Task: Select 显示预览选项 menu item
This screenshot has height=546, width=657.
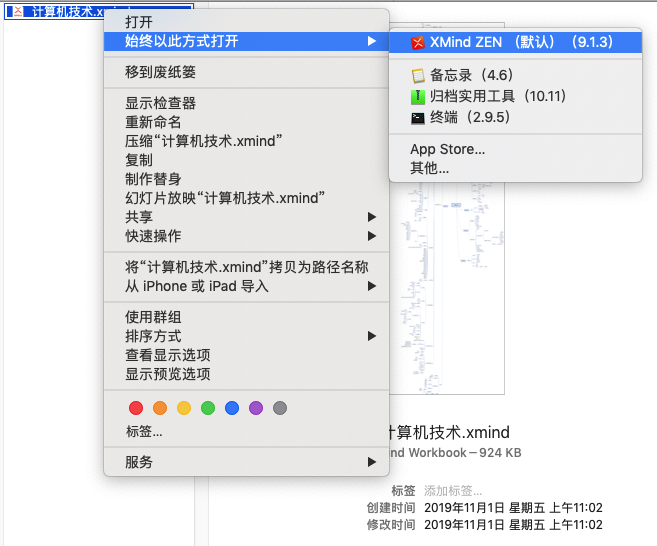Action: [x=246, y=374]
